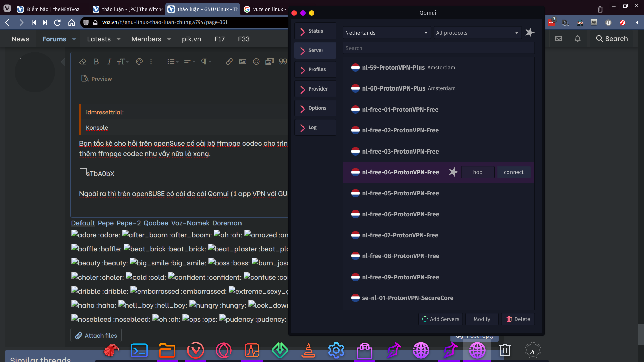The image size is (644, 362).
Task: Expand the list type dropdown in editor
Action: [x=173, y=61]
